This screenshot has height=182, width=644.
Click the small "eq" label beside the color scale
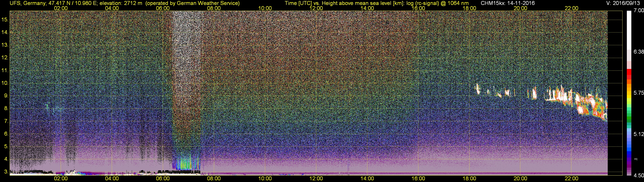[636, 159]
